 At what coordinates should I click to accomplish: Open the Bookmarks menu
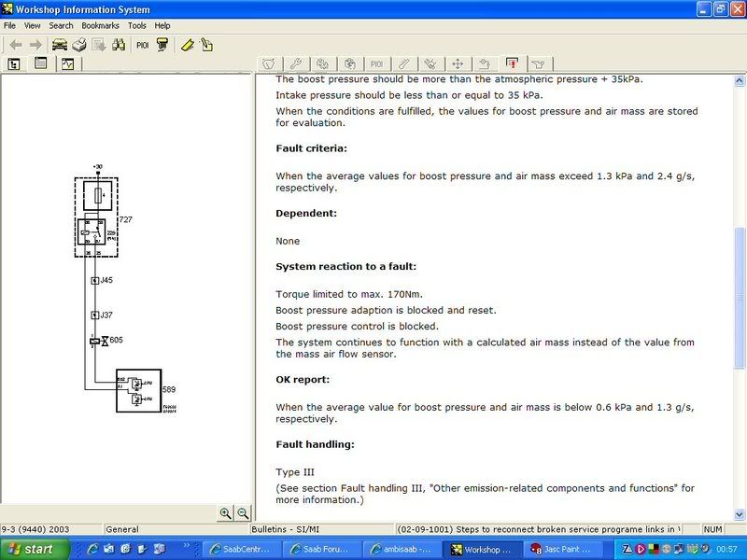100,25
